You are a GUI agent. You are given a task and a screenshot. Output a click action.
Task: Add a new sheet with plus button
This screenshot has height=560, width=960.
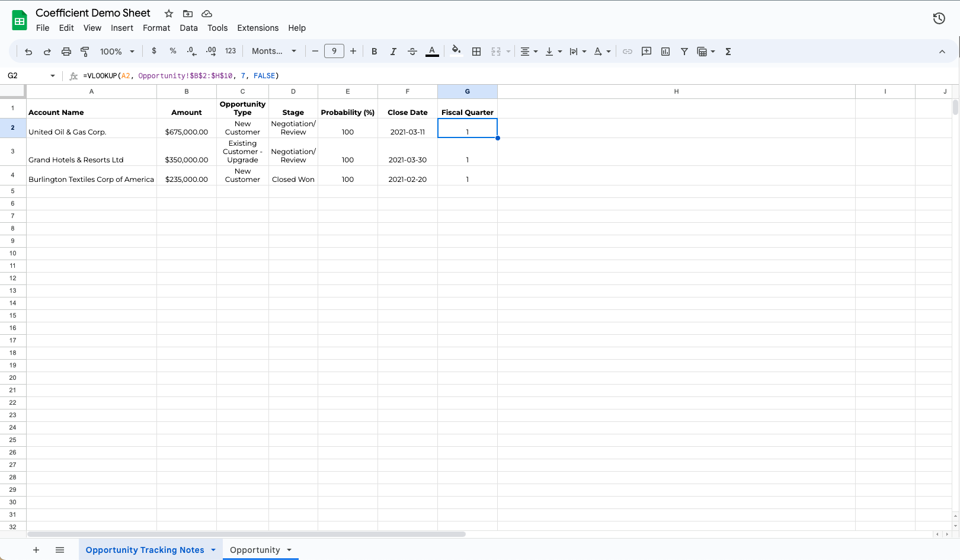[36, 550]
